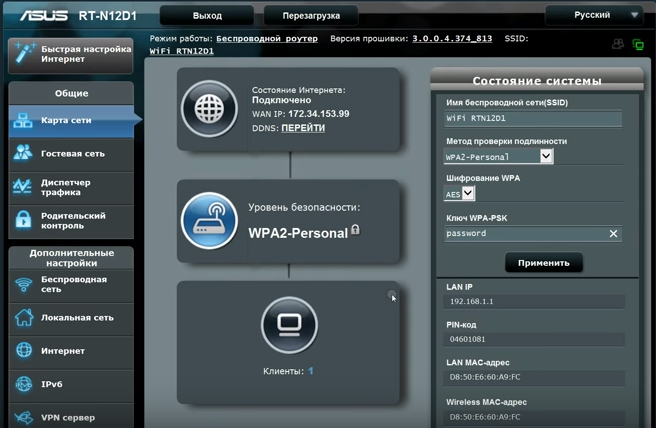Image resolution: width=656 pixels, height=428 pixels.
Task: Clear the WPA-PSK key field with X
Action: 613,234
